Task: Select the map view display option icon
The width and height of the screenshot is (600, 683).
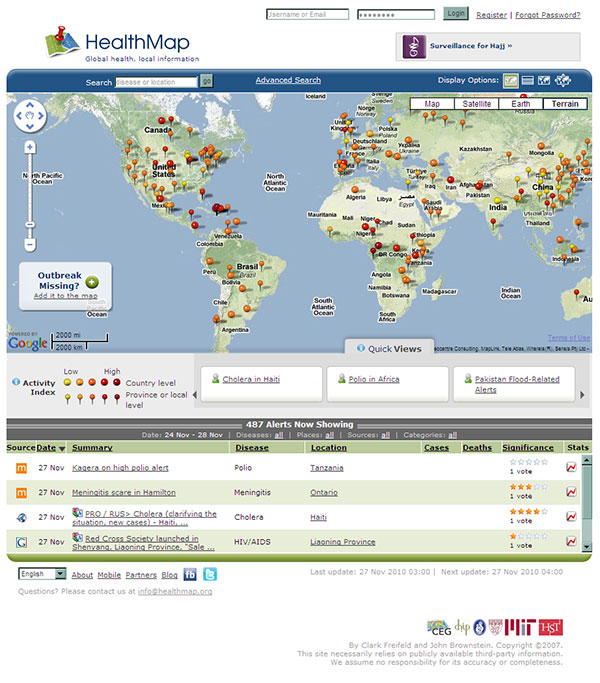Action: click(511, 81)
